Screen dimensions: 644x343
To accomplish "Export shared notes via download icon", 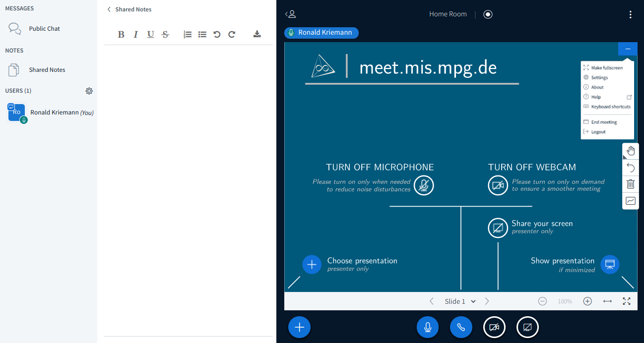I will (257, 34).
